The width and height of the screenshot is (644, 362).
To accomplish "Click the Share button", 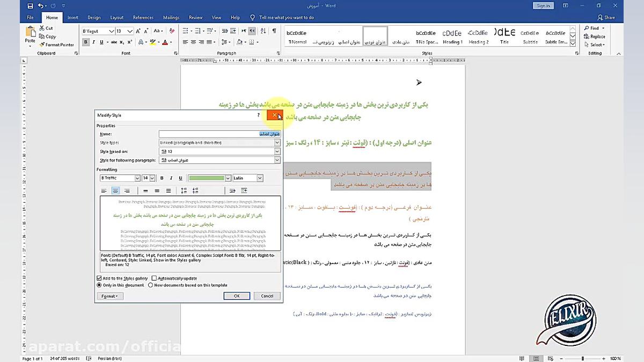I will click(606, 17).
